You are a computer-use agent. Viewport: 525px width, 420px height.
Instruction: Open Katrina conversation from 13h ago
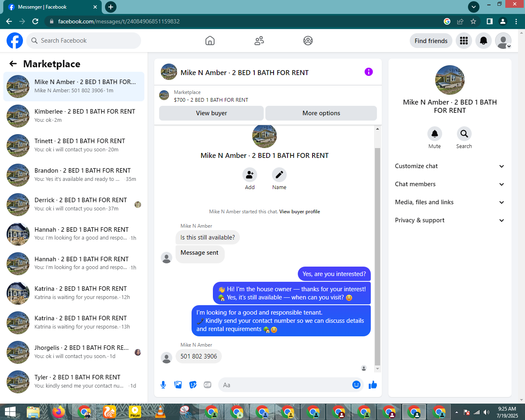pyautogui.click(x=74, y=323)
